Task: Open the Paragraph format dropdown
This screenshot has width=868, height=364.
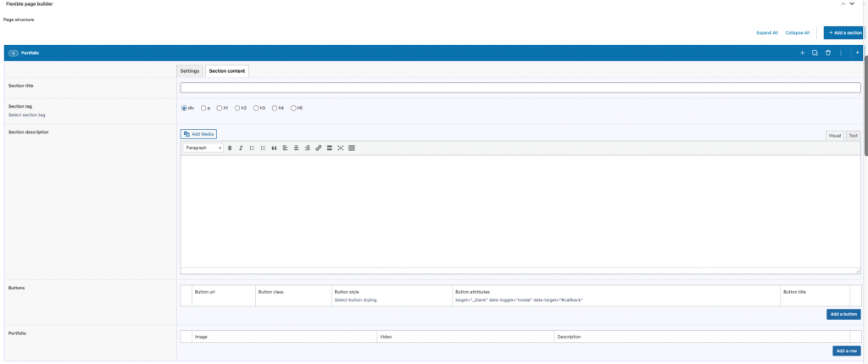Action: (x=203, y=148)
